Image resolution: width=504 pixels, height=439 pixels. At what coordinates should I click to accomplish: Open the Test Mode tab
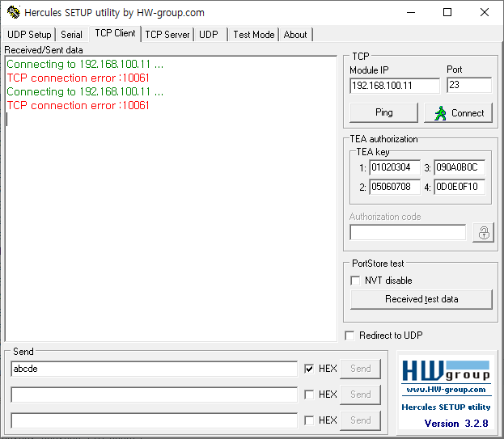coord(253,35)
